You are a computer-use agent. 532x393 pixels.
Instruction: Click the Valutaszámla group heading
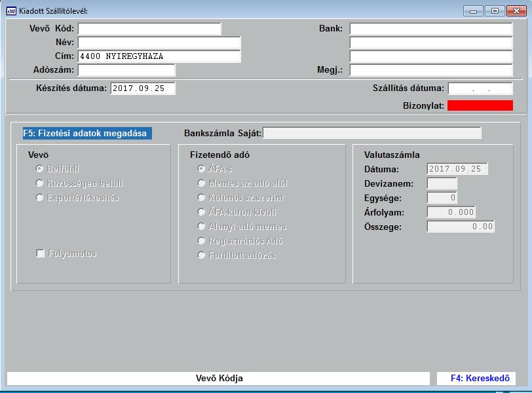pyautogui.click(x=392, y=155)
